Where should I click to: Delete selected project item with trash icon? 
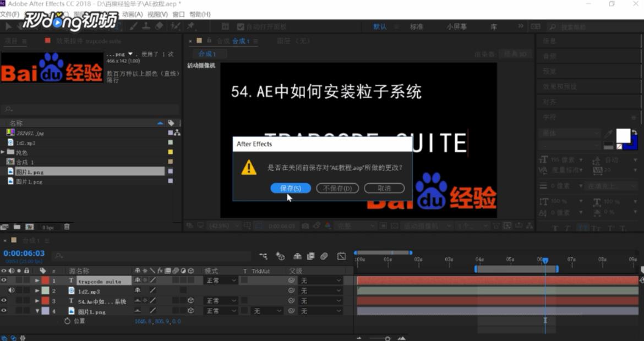(x=67, y=227)
